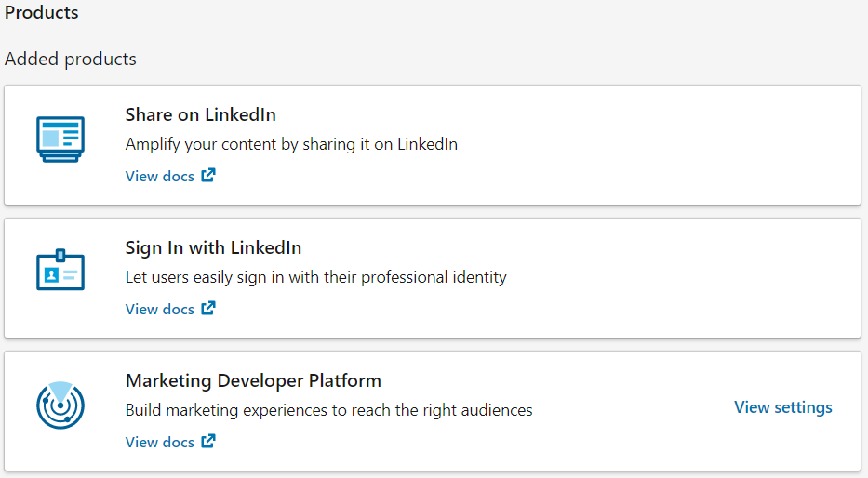Click the 'Build marketing experiences' description text
The image size is (868, 478).
point(328,410)
